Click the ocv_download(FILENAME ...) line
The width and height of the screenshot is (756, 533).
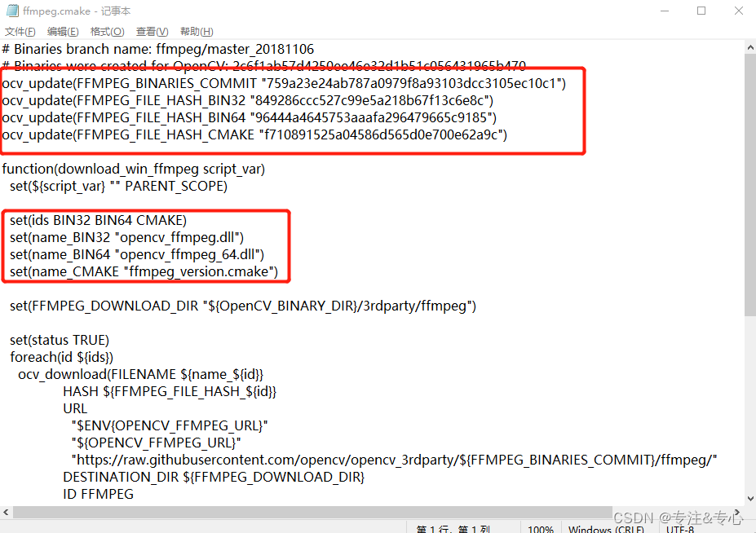tap(141, 374)
